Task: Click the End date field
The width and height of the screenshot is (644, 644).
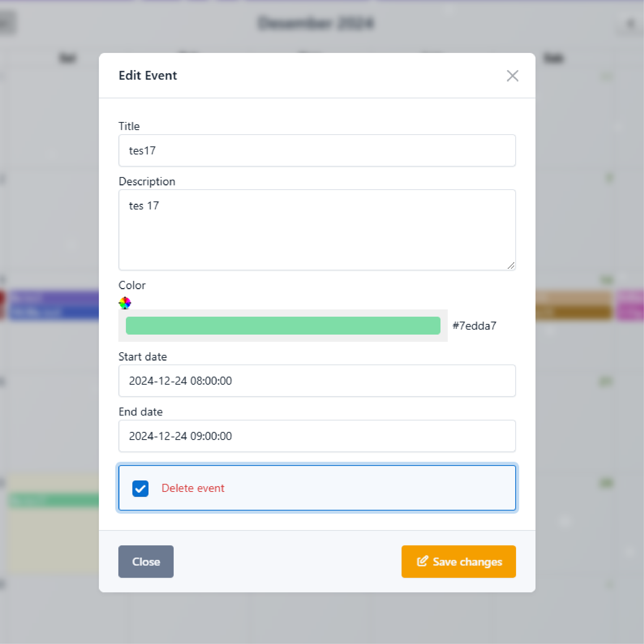Action: tap(317, 436)
